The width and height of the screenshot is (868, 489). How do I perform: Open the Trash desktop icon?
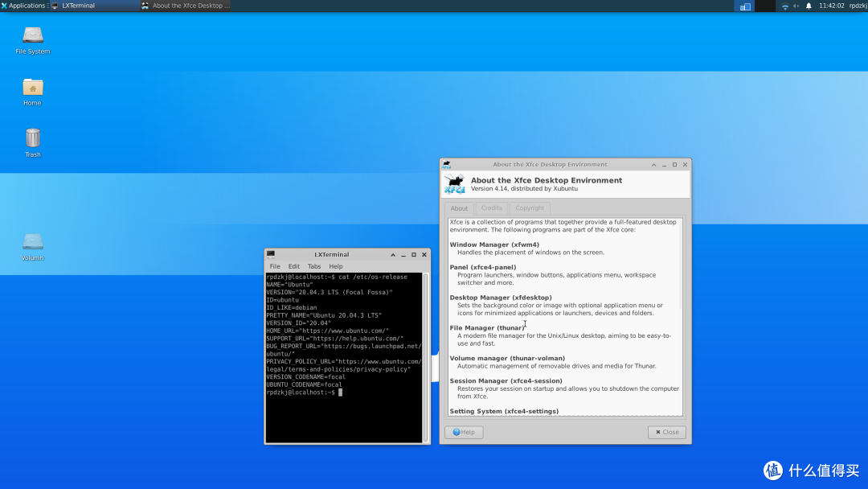click(x=33, y=143)
